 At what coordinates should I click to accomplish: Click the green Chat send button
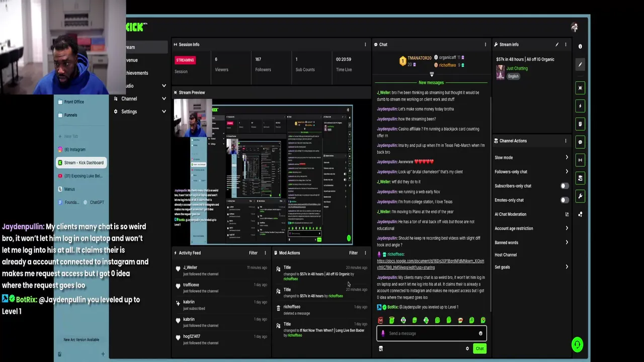pyautogui.click(x=479, y=348)
